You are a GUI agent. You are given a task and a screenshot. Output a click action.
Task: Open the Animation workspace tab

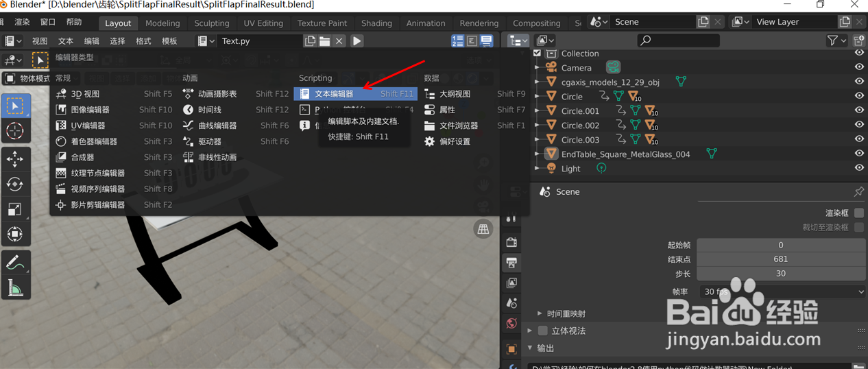426,23
